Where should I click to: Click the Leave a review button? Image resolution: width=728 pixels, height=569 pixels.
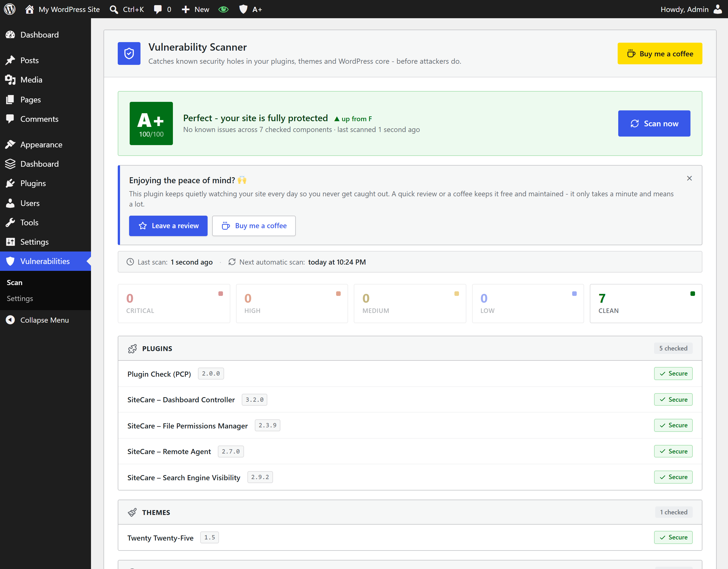[168, 226]
